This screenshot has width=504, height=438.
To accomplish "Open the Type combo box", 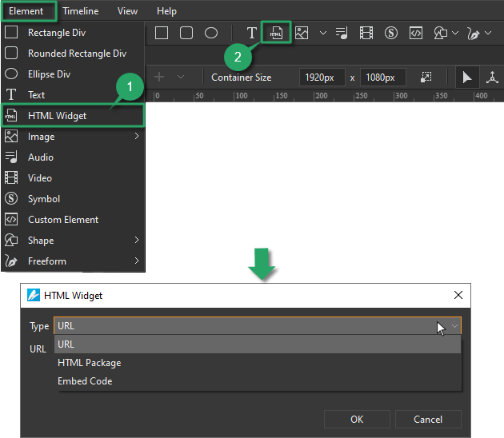I will [x=258, y=326].
